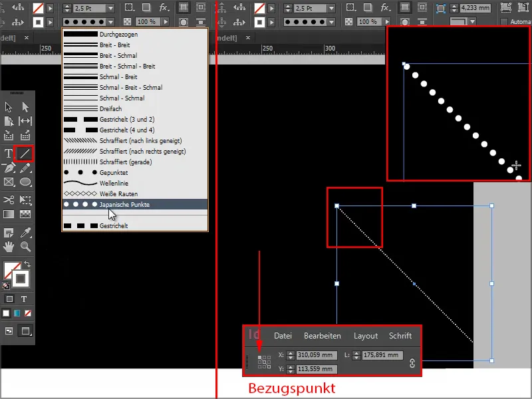The height and width of the screenshot is (399, 532).
Task: Choose Weiße Rauten stroke type
Action: tap(135, 194)
